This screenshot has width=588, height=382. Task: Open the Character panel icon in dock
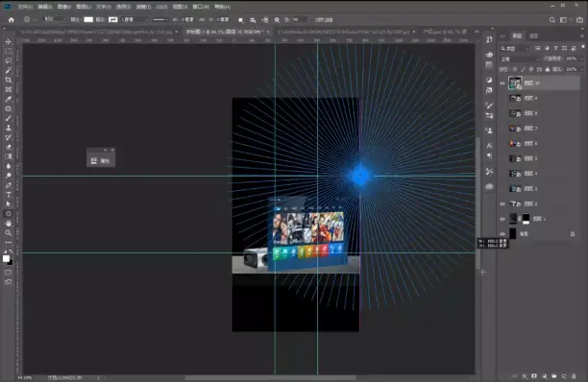[489, 146]
